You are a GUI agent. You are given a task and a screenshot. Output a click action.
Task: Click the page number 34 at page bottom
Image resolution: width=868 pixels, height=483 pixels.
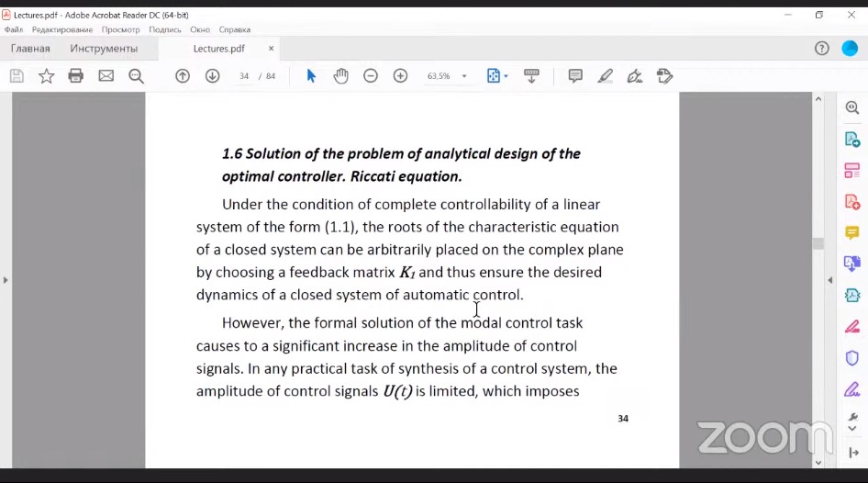[623, 419]
